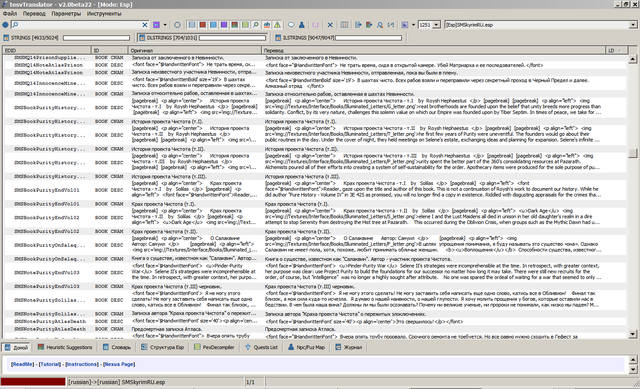Viewport: 640px width, 389px height.
Task: Click the oval speech bubble icon
Action: (x=291, y=25)
